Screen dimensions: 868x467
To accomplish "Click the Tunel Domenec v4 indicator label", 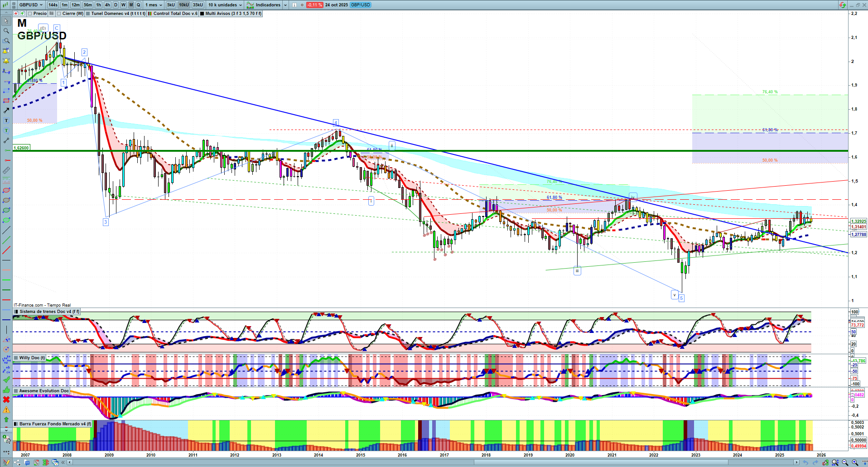I will [x=118, y=14].
